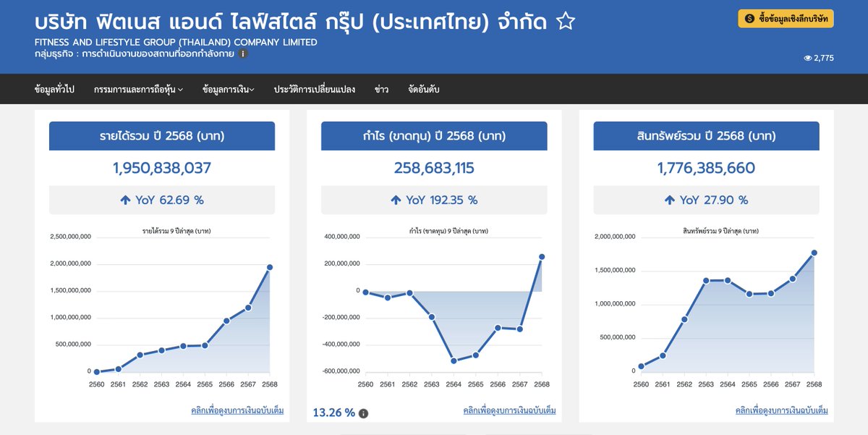The height and width of the screenshot is (435, 868).
Task: Click the up arrow in assets YoY 27.90 %
Action: click(670, 200)
